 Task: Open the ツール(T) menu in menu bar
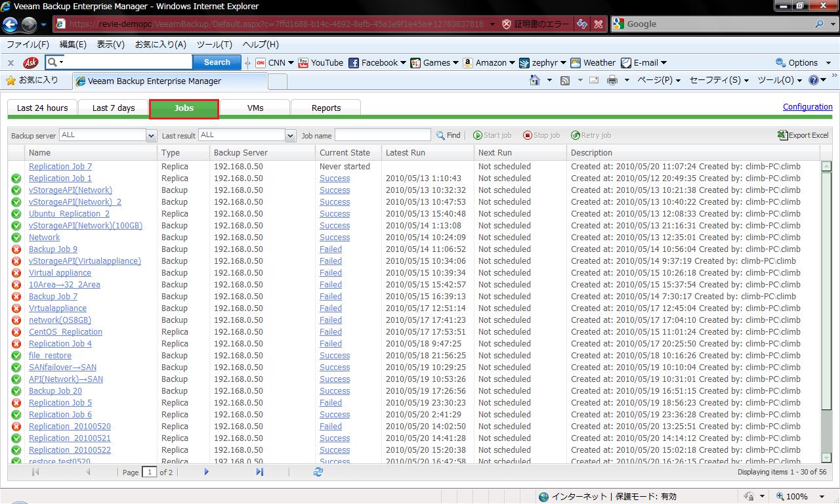pyautogui.click(x=215, y=45)
